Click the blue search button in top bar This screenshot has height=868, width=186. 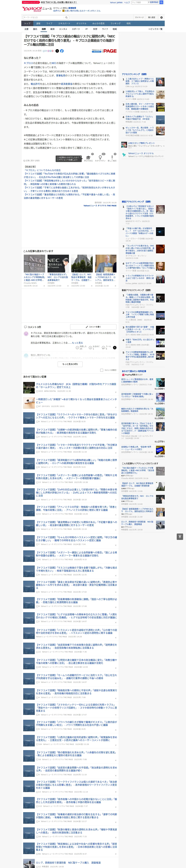click(161, 2)
